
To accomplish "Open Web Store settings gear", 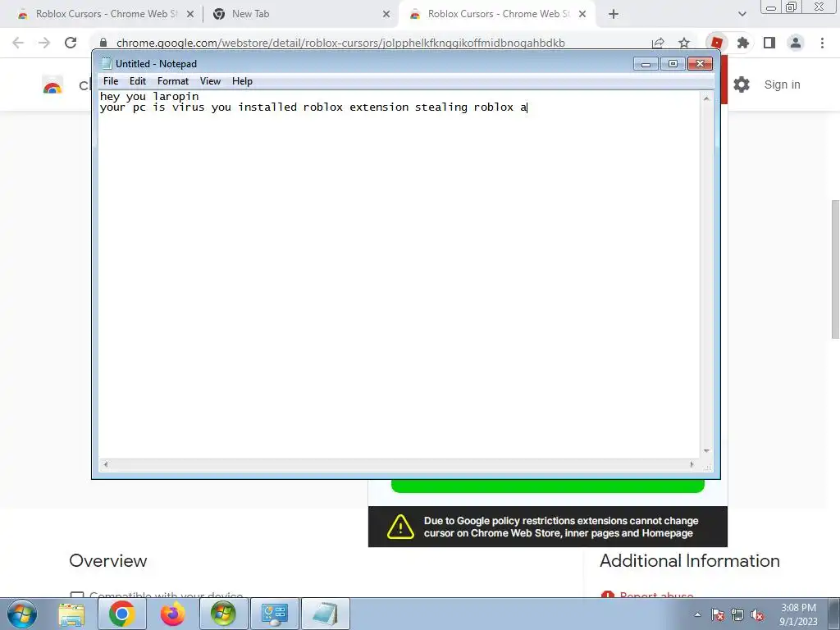I will [x=742, y=84].
